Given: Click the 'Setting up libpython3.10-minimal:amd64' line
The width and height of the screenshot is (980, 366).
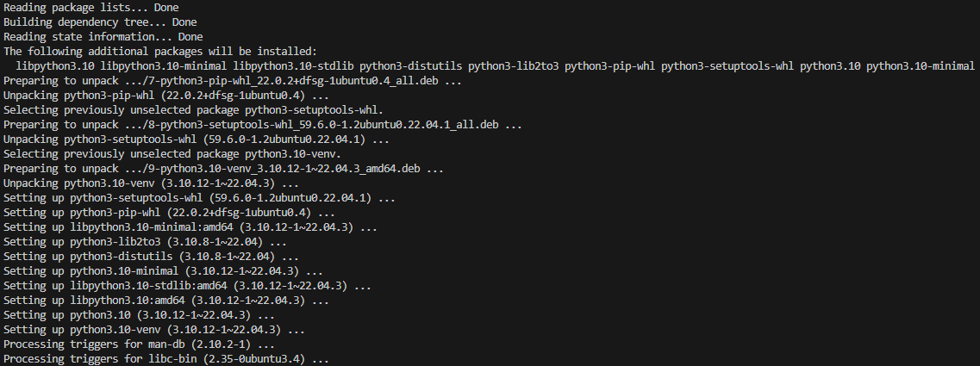Looking at the screenshot, I should [190, 227].
